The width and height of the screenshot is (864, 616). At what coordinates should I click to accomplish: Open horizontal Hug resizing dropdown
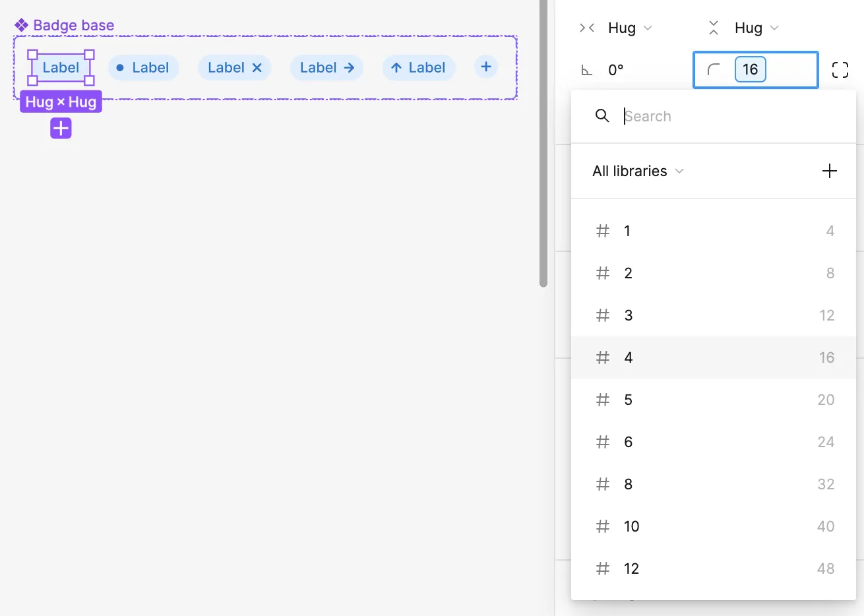pos(630,28)
